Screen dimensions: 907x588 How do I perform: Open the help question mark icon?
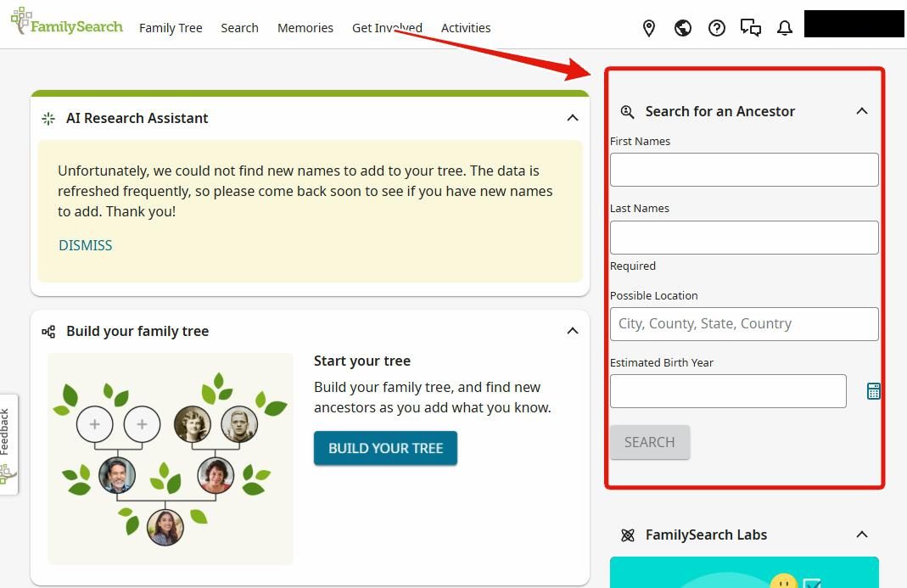coord(717,28)
